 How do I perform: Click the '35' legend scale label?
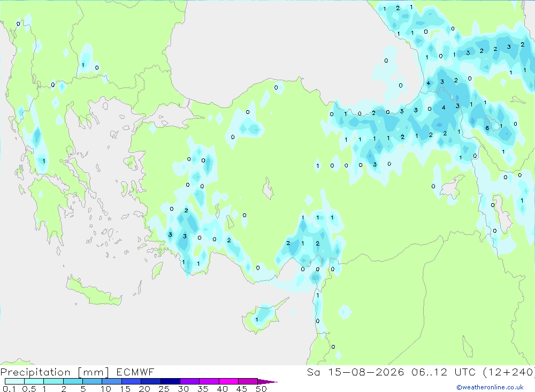point(203,389)
